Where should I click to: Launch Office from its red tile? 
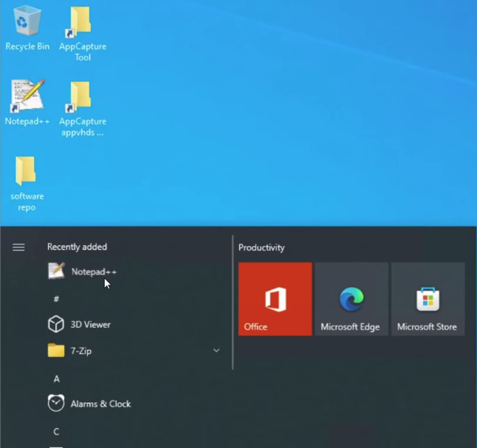(274, 299)
